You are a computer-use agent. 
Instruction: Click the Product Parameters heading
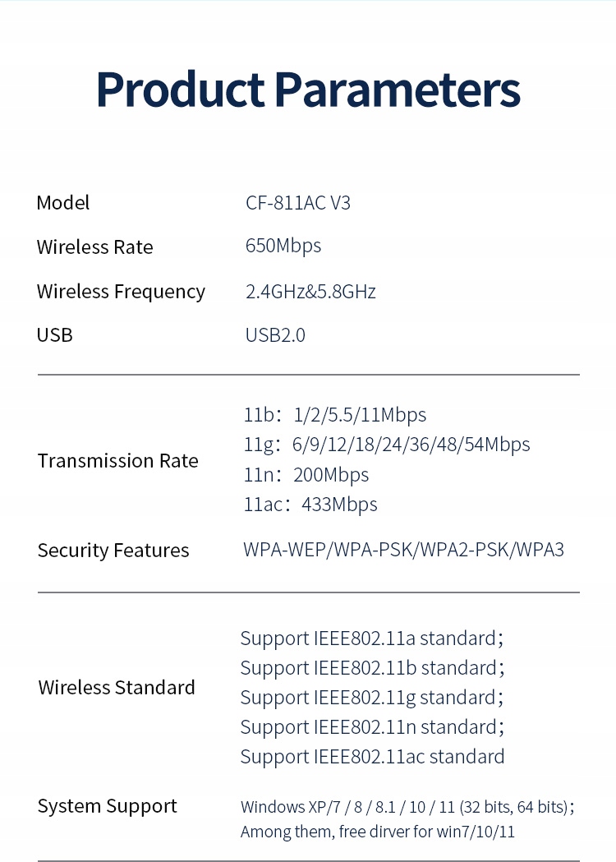[x=308, y=90]
